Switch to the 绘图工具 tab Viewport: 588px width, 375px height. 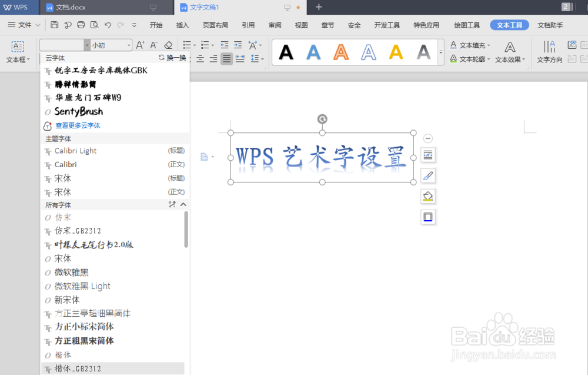point(467,25)
